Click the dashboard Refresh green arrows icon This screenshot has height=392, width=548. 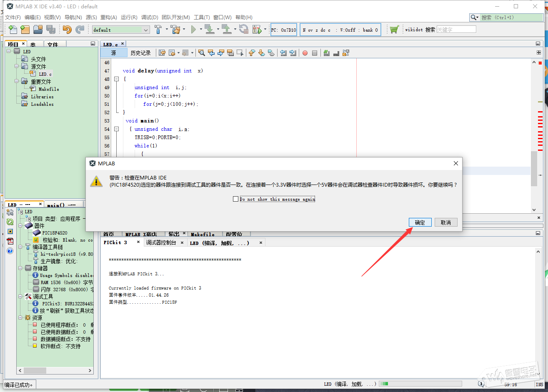click(x=10, y=222)
